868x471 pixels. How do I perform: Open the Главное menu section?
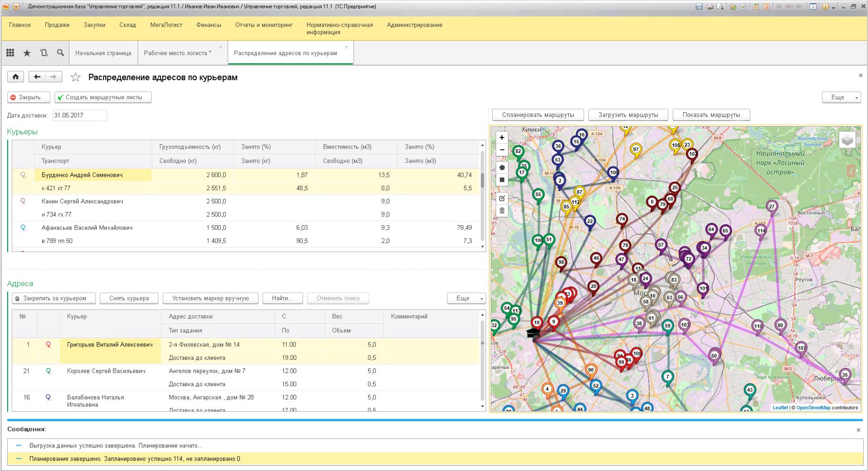pyautogui.click(x=20, y=25)
